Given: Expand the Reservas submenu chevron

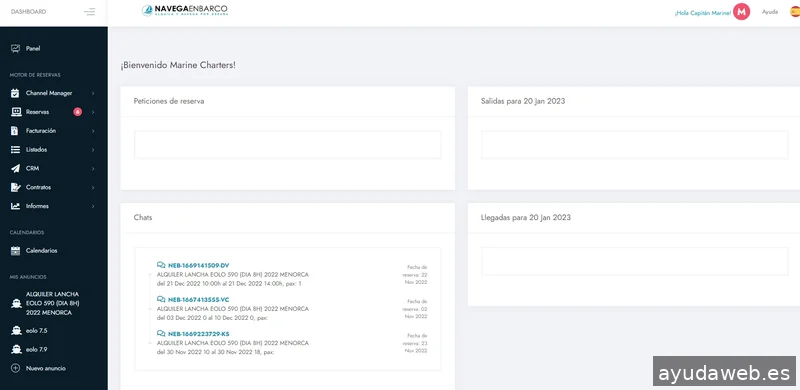Looking at the screenshot, I should coord(93,112).
